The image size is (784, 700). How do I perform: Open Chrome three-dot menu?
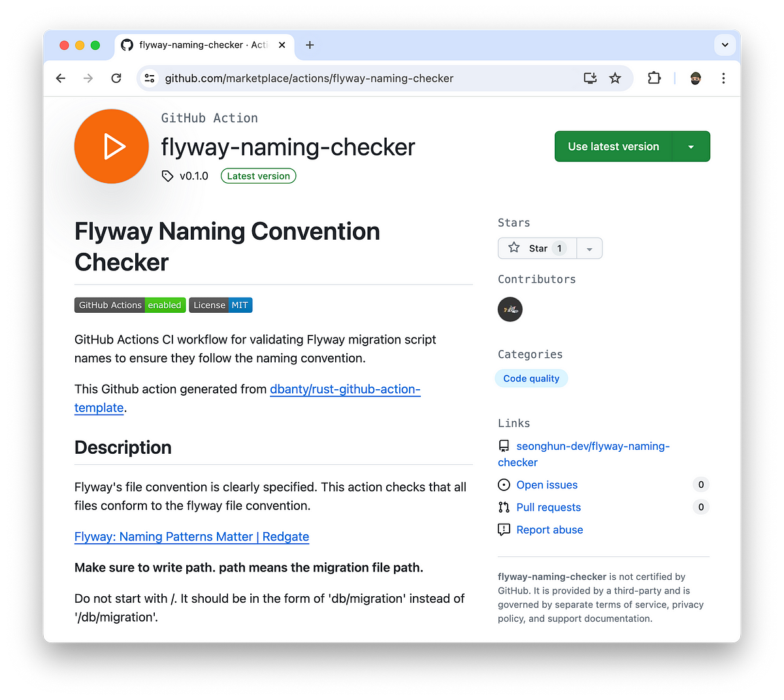(x=723, y=78)
